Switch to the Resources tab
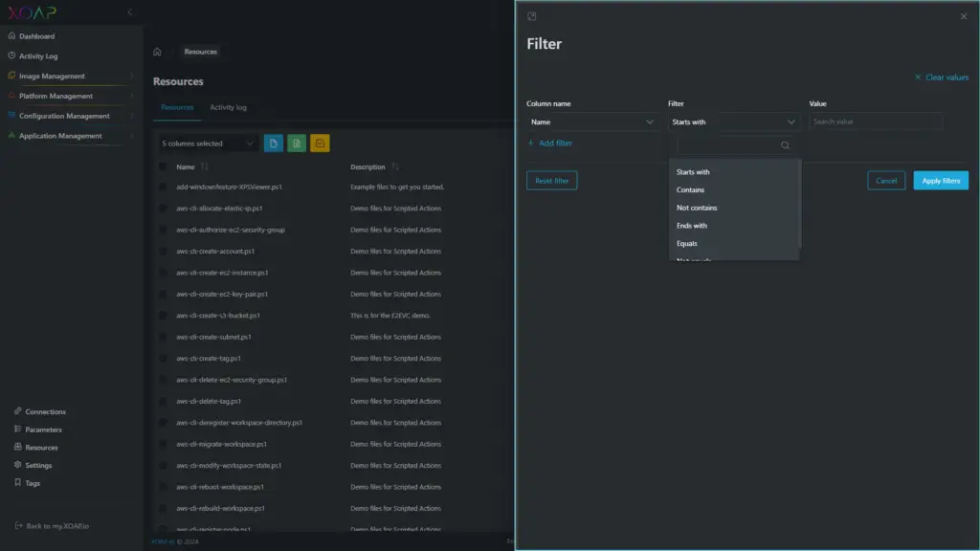This screenshot has width=980, height=551. click(x=177, y=107)
